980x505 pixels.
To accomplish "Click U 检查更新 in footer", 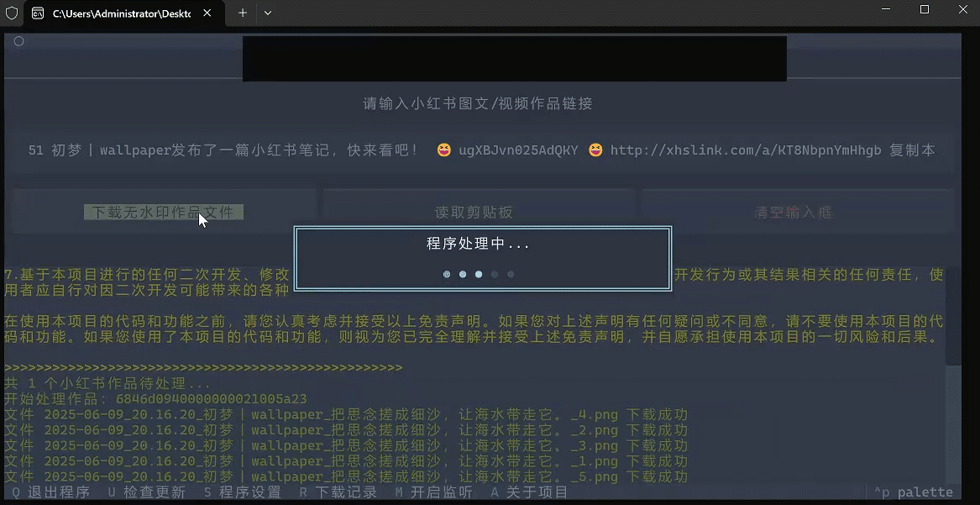I will tap(146, 492).
